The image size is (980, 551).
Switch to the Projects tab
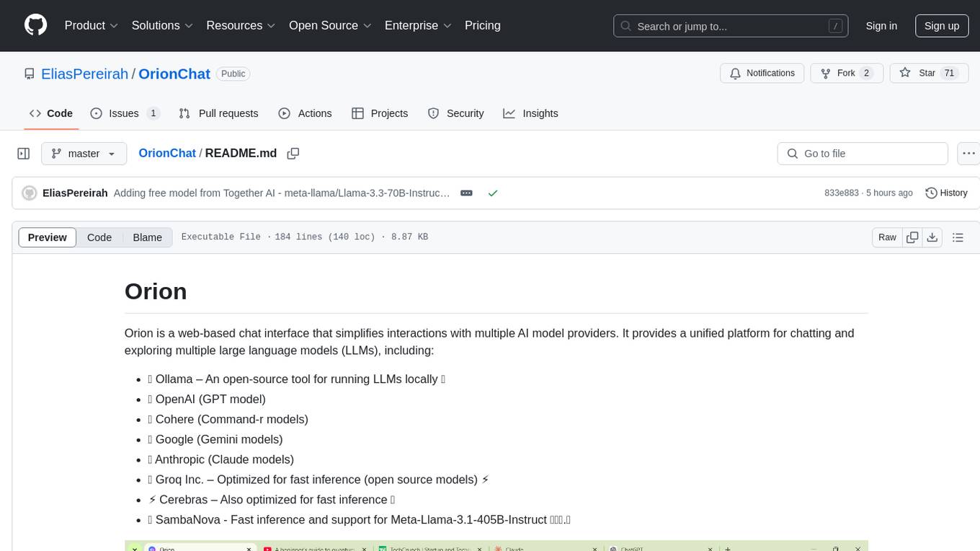[380, 113]
